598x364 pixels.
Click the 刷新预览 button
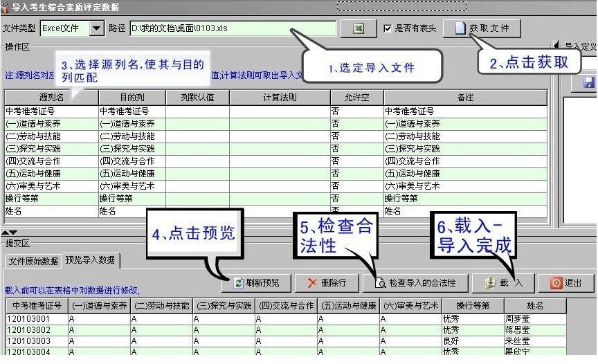(x=256, y=283)
